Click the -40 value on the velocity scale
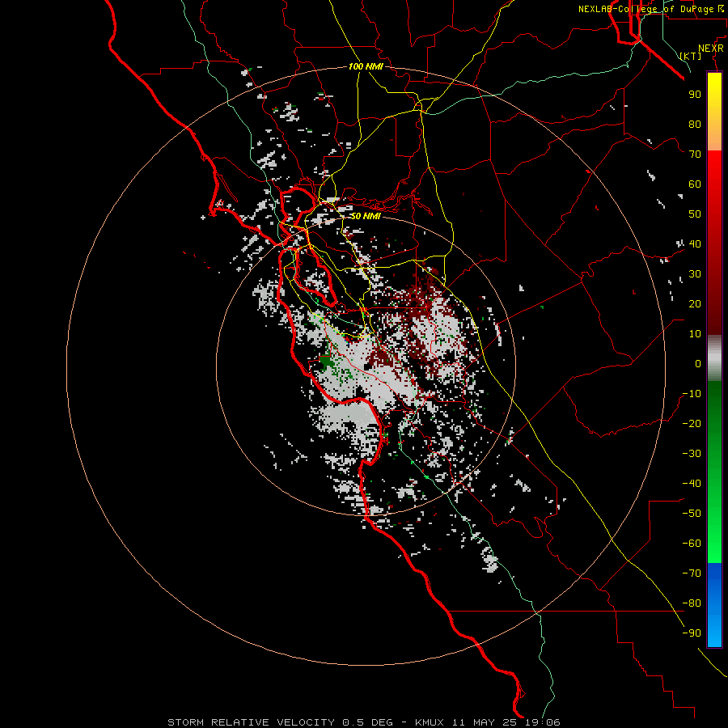This screenshot has height=728, width=728. coord(692,484)
